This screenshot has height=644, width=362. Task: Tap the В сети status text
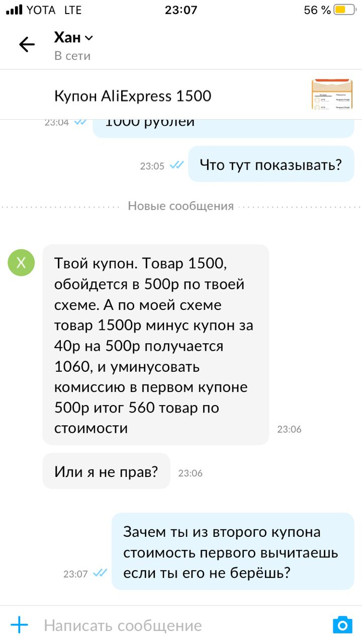point(72,56)
